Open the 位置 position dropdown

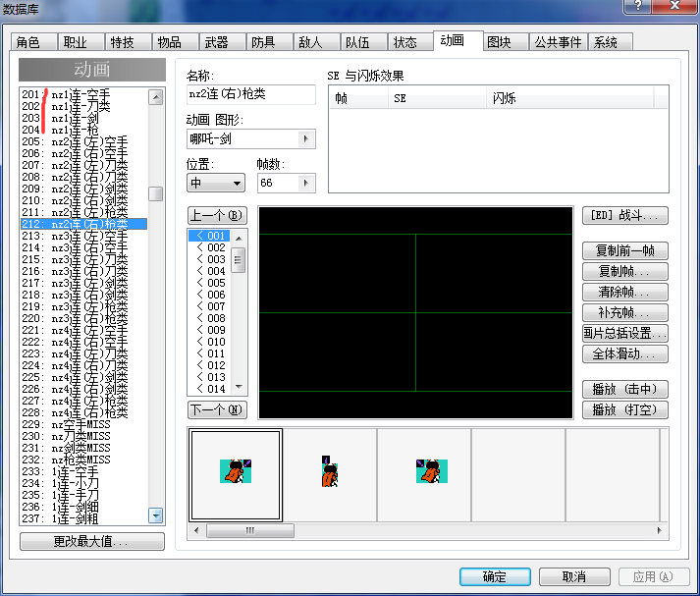tap(216, 183)
